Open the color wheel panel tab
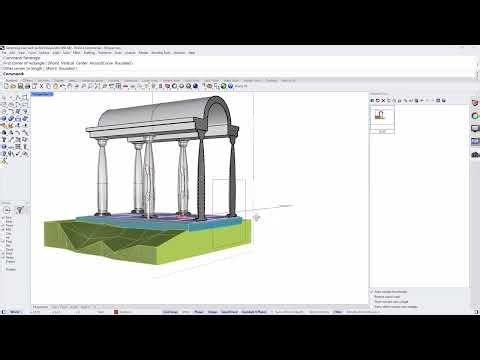The width and height of the screenshot is (480, 360). coord(475,116)
